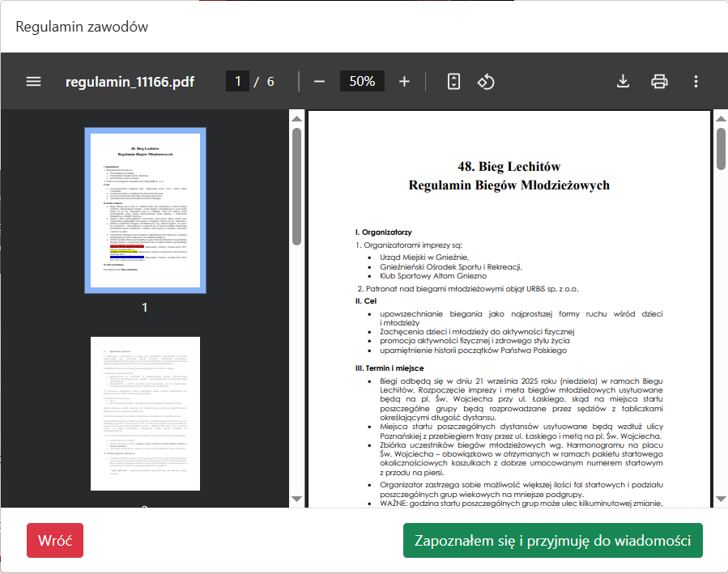Click document scroll down arrow
Image resolution: width=728 pixels, height=574 pixels.
721,499
